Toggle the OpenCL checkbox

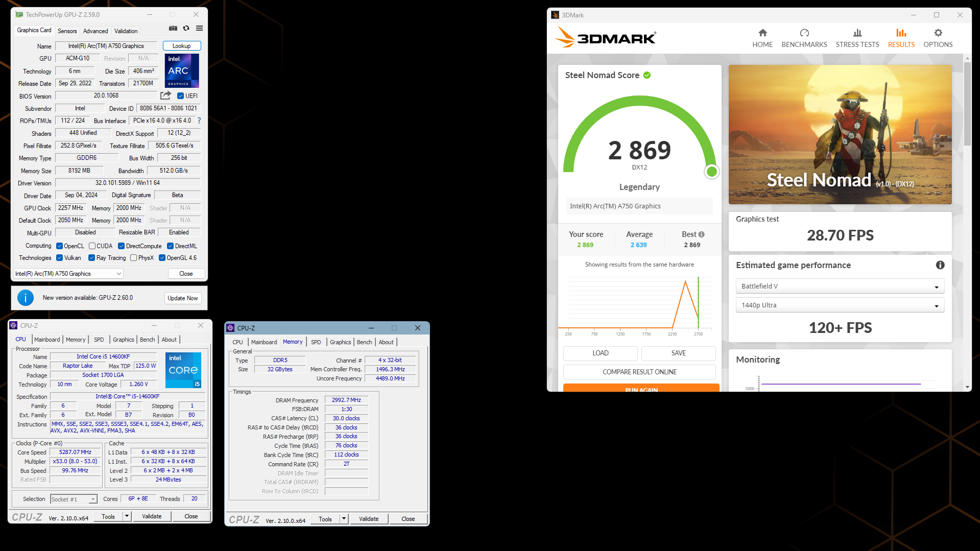(59, 246)
